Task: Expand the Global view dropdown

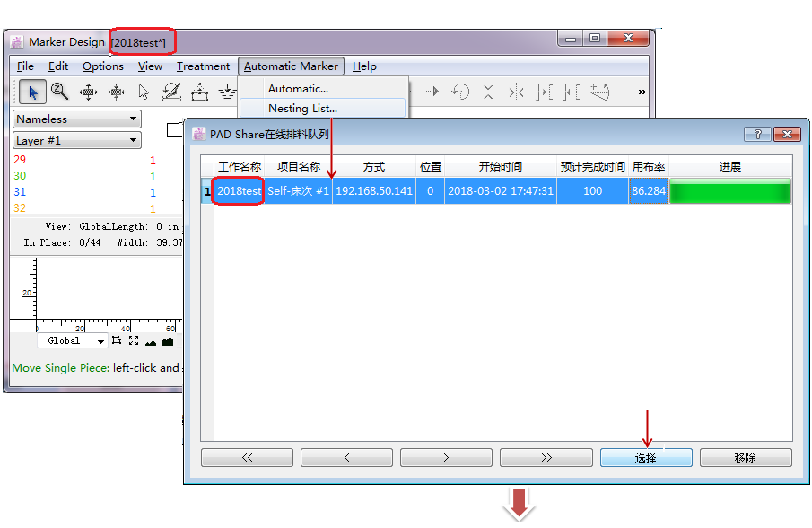Action: pos(100,341)
